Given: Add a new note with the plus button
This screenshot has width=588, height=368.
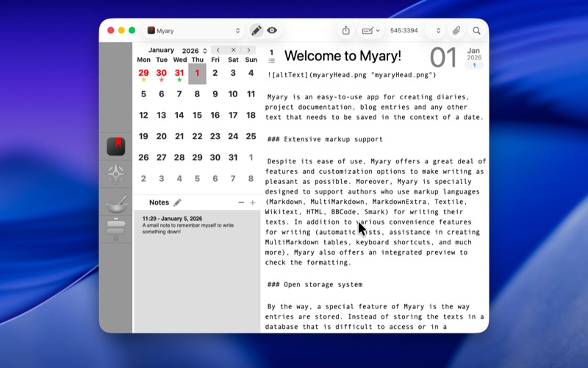Looking at the screenshot, I should tap(253, 203).
